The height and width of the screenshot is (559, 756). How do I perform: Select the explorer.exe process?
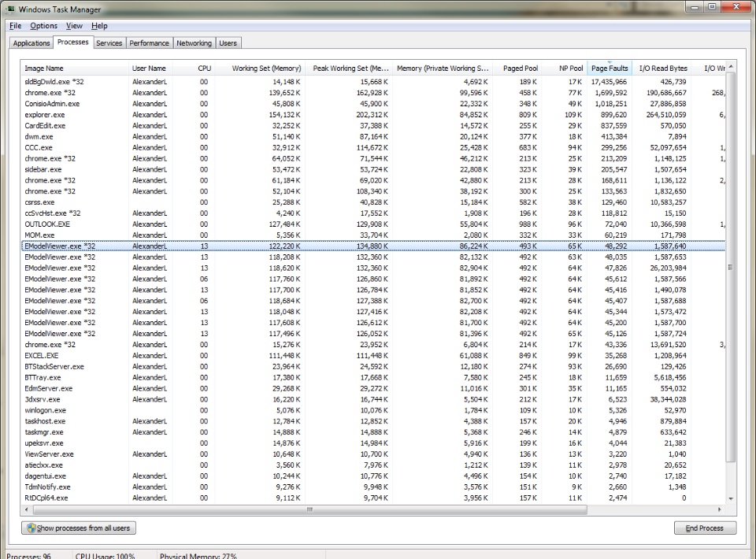point(373,115)
